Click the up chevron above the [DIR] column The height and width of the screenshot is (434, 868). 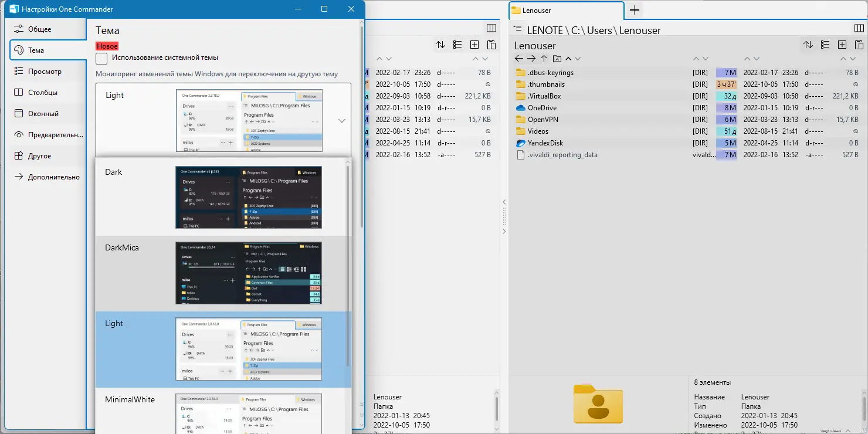pyautogui.click(x=696, y=59)
